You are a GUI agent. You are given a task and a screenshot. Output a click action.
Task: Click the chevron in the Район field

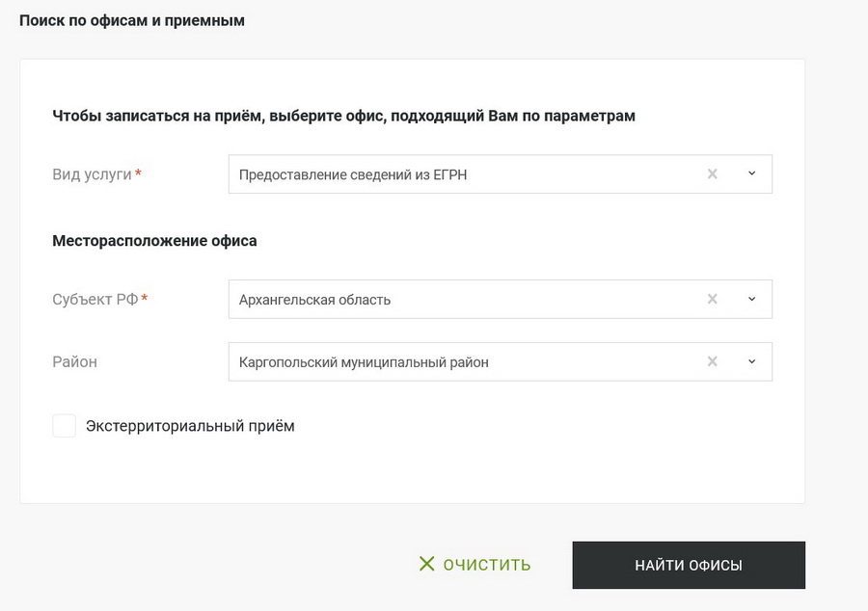point(749,361)
